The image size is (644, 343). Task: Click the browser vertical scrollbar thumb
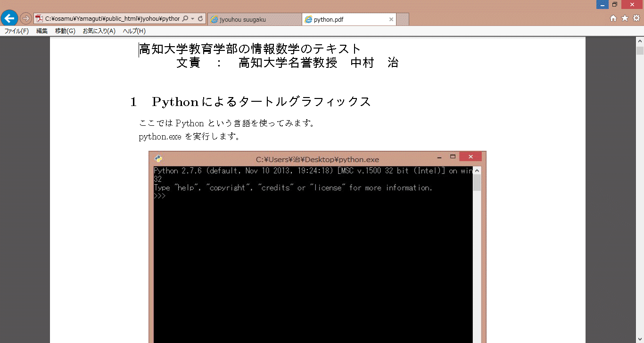[x=640, y=51]
